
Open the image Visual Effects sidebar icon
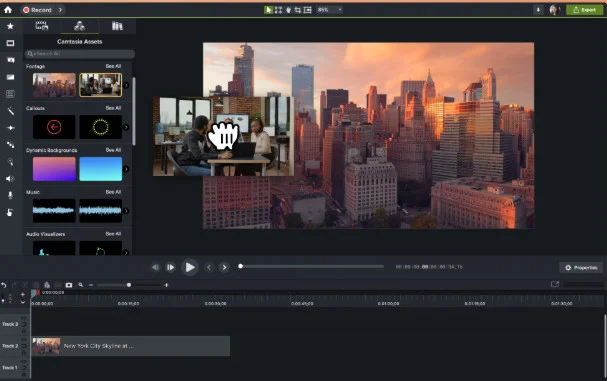[x=10, y=77]
